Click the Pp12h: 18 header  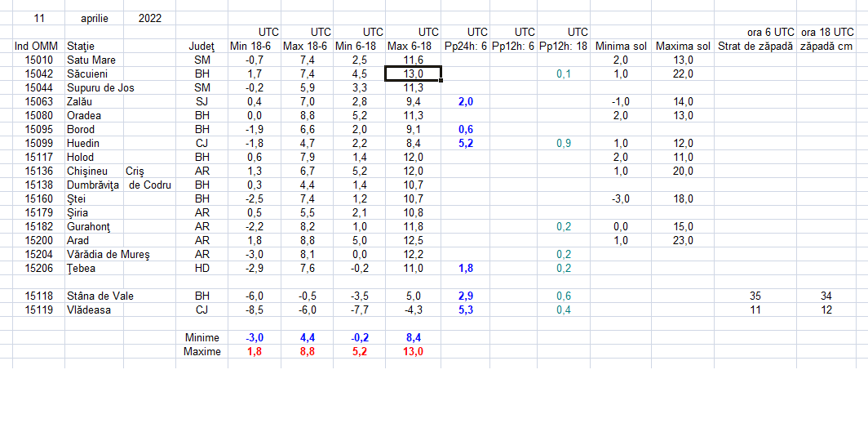coord(564,46)
